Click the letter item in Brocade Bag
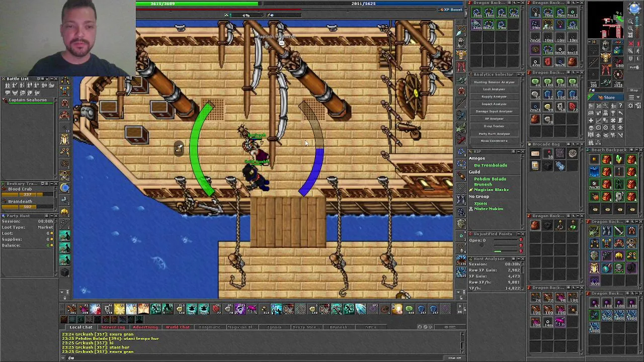The width and height of the screenshot is (644, 362). (x=535, y=154)
